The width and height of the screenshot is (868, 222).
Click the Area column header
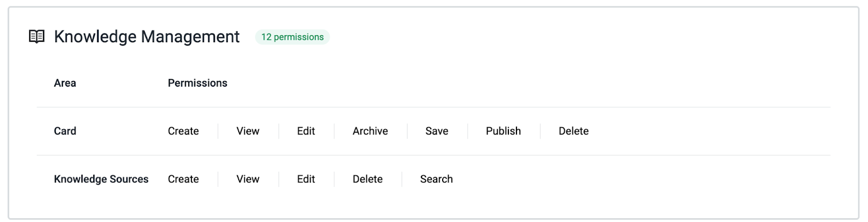pos(65,83)
